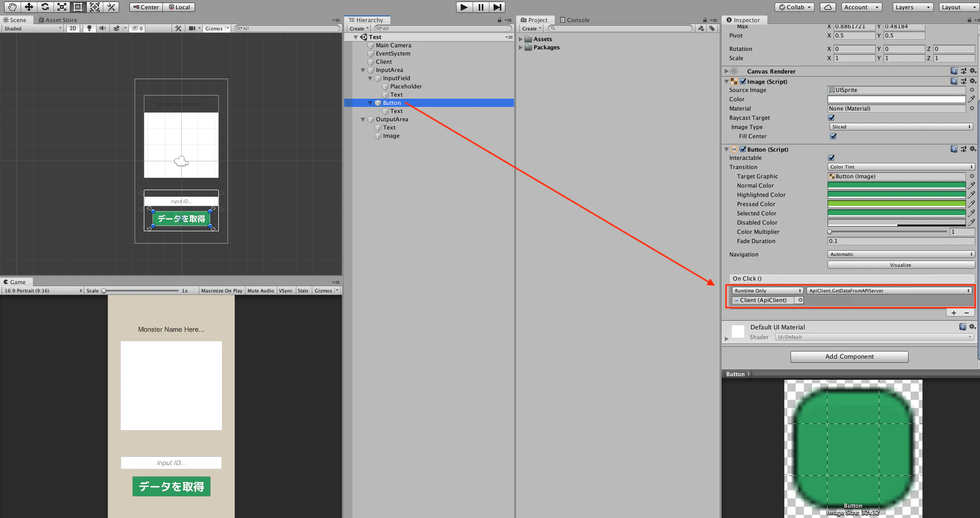The width and height of the screenshot is (980, 518).
Task: Open Shaded draw mode dropdown
Action: coord(33,28)
